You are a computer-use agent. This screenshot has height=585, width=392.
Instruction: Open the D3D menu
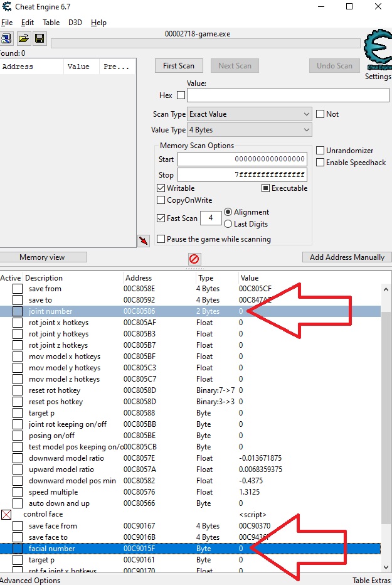pos(75,23)
